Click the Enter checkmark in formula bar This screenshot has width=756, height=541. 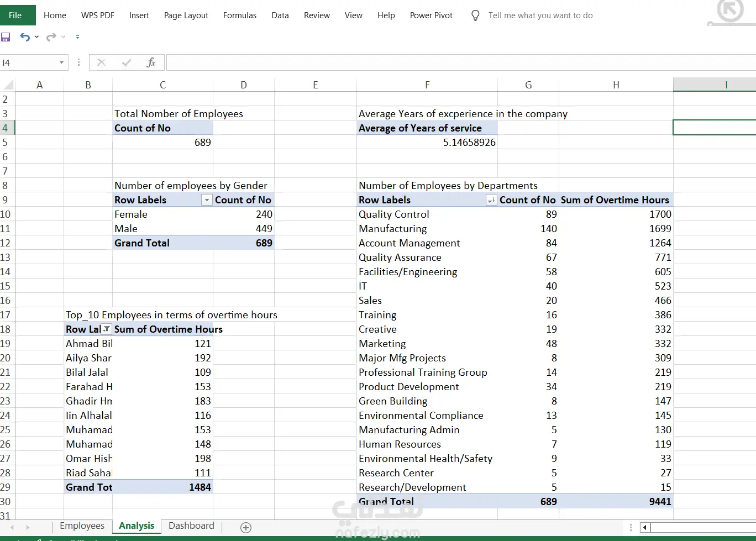coord(127,62)
